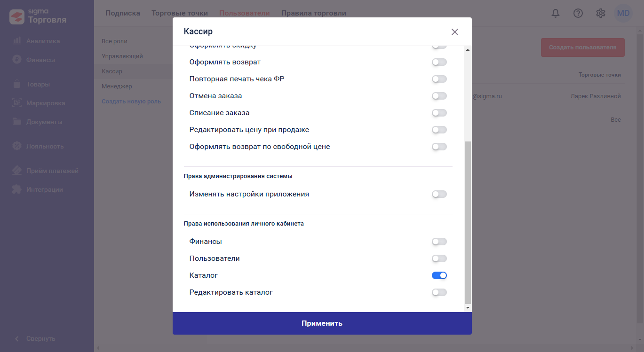The image size is (644, 352).
Task: Open the Правила торговли tab
Action: [314, 13]
